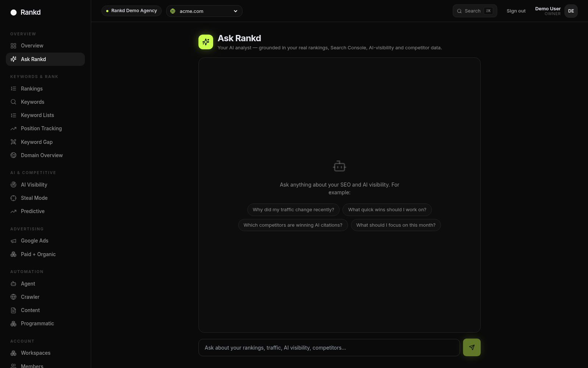Open Keywords section
Image resolution: width=588 pixels, height=368 pixels.
pyautogui.click(x=45, y=102)
